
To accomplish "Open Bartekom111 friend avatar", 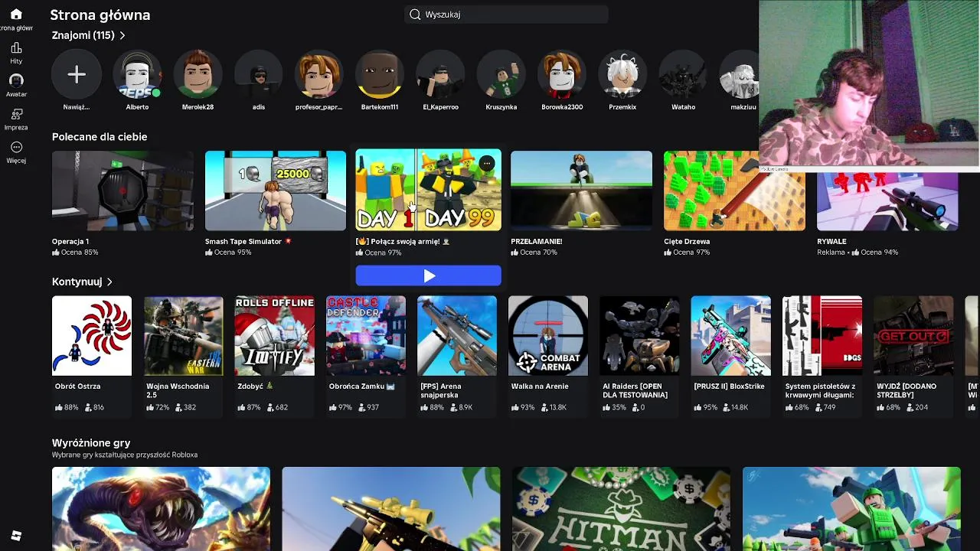I will pyautogui.click(x=380, y=74).
